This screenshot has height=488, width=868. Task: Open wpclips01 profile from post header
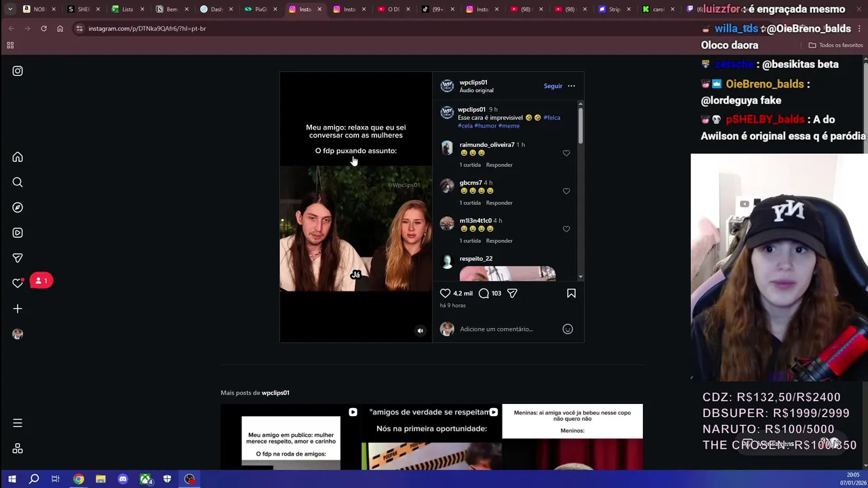(473, 83)
